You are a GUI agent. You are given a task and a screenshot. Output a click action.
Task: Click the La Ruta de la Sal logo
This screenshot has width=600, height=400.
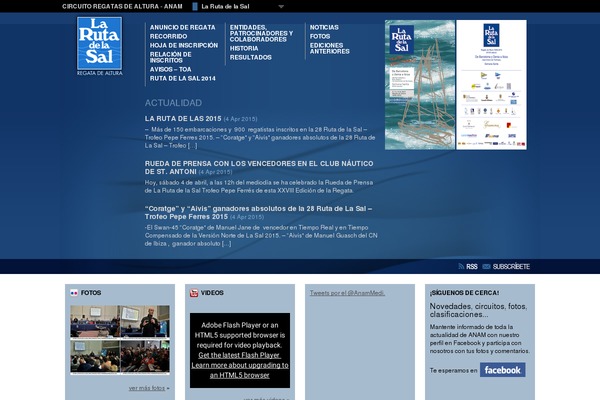[x=99, y=46]
